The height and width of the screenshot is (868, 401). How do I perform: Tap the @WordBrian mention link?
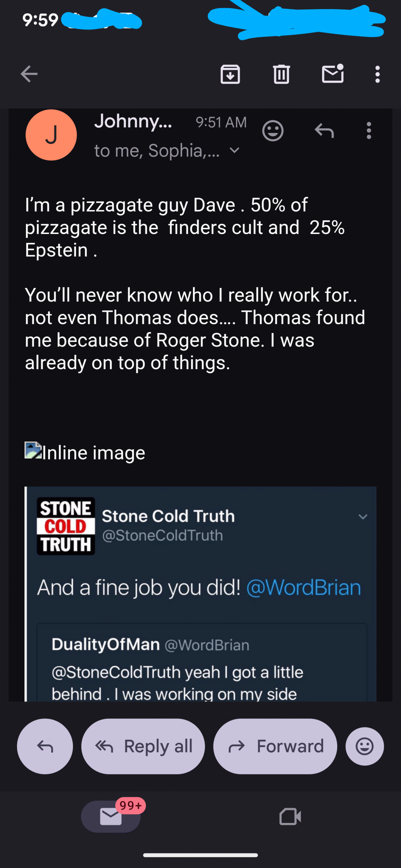click(303, 588)
